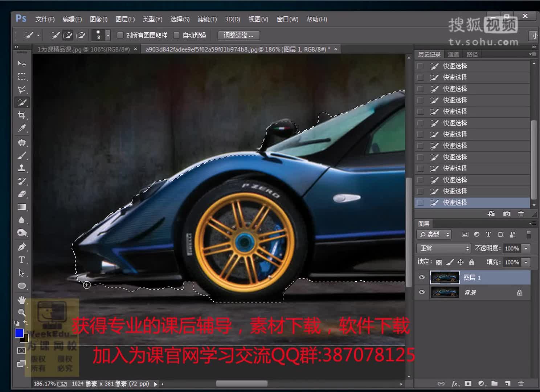Viewport: 540px width, 392px height.
Task: Select the Brush tool in toolbox
Action: point(22,156)
